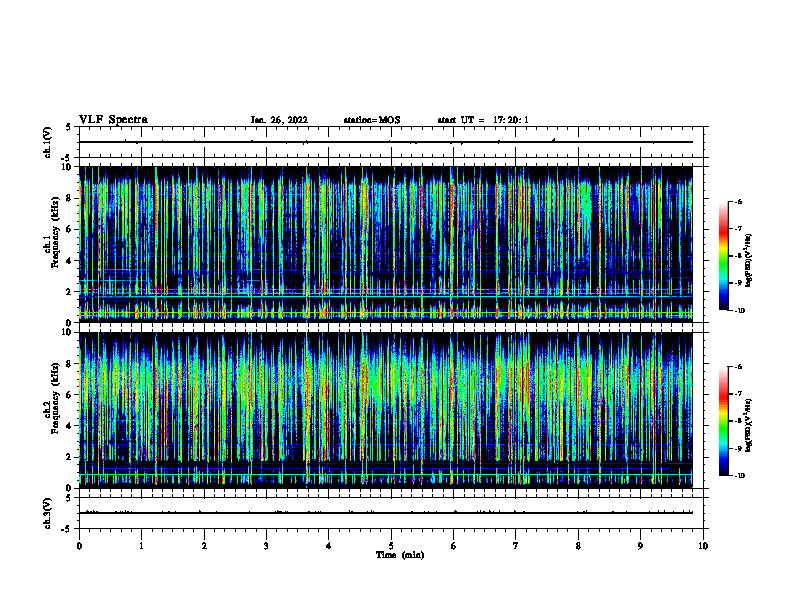Viewport: 792px width, 612px height.
Task: Click time axis tick label "8"
Action: coord(578,546)
